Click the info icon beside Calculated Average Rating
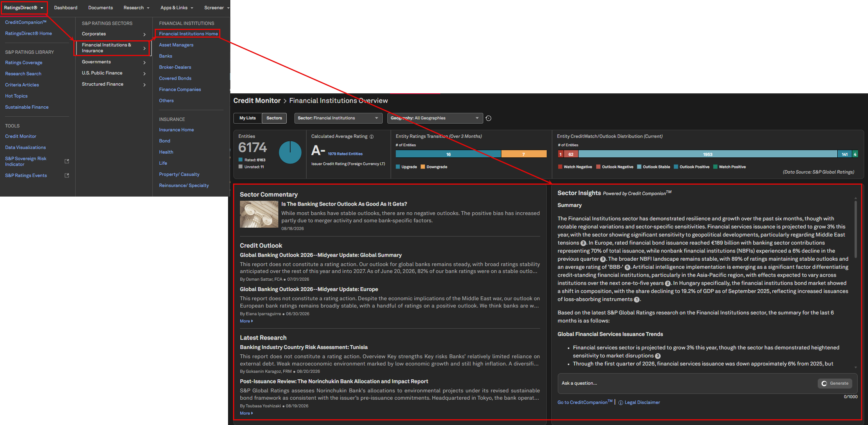Screen dimensions: 868x425 (x=372, y=137)
